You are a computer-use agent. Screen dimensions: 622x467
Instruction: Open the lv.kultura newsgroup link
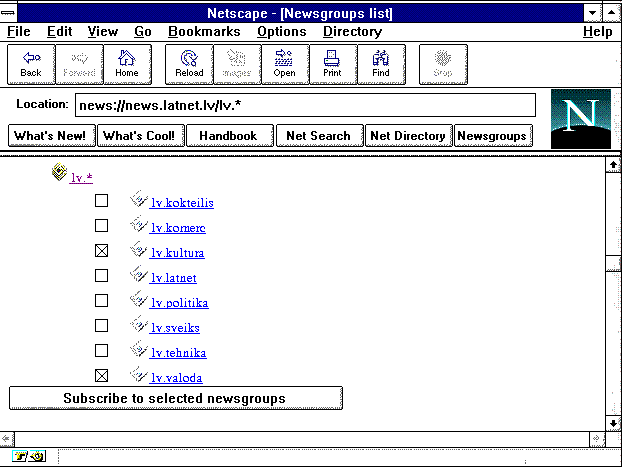pyautogui.click(x=177, y=253)
